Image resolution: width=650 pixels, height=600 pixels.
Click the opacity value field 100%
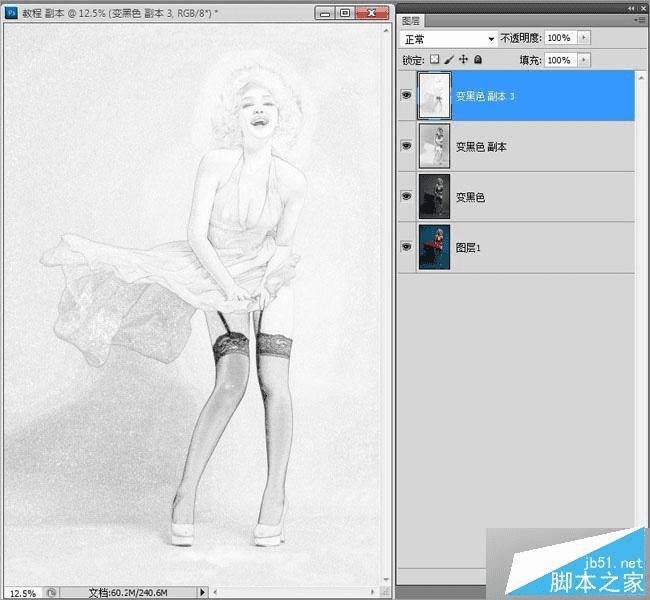tap(561, 38)
